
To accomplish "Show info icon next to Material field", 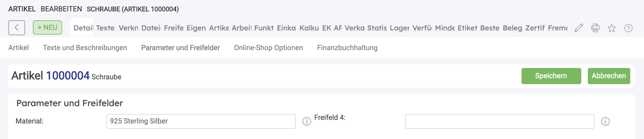I will click(307, 121).
